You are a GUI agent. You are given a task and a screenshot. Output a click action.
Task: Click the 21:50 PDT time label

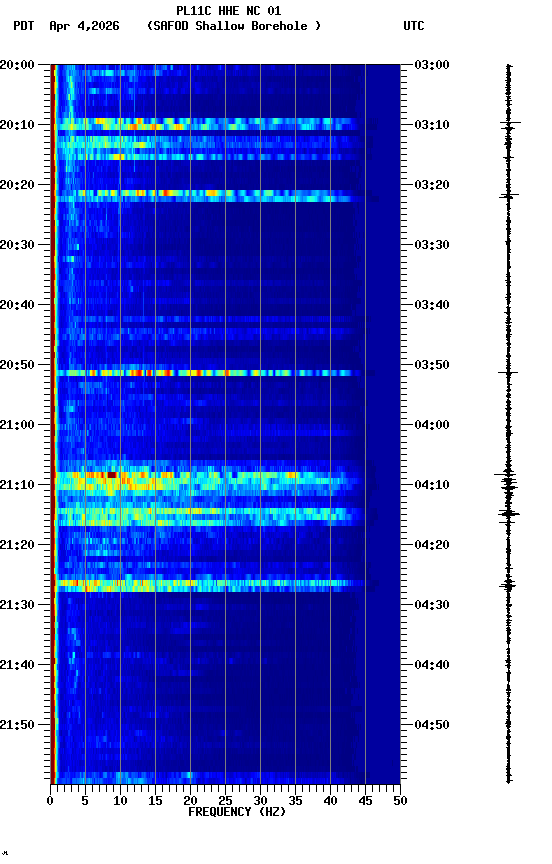17,725
